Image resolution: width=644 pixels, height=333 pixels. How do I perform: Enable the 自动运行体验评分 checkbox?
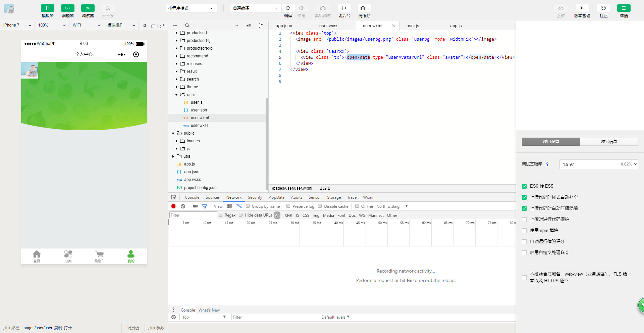pyautogui.click(x=524, y=242)
